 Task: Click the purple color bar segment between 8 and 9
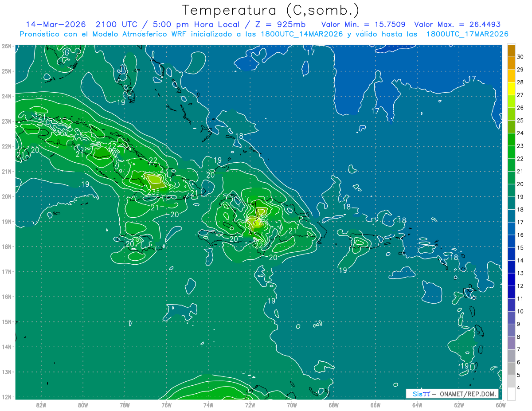point(511,330)
